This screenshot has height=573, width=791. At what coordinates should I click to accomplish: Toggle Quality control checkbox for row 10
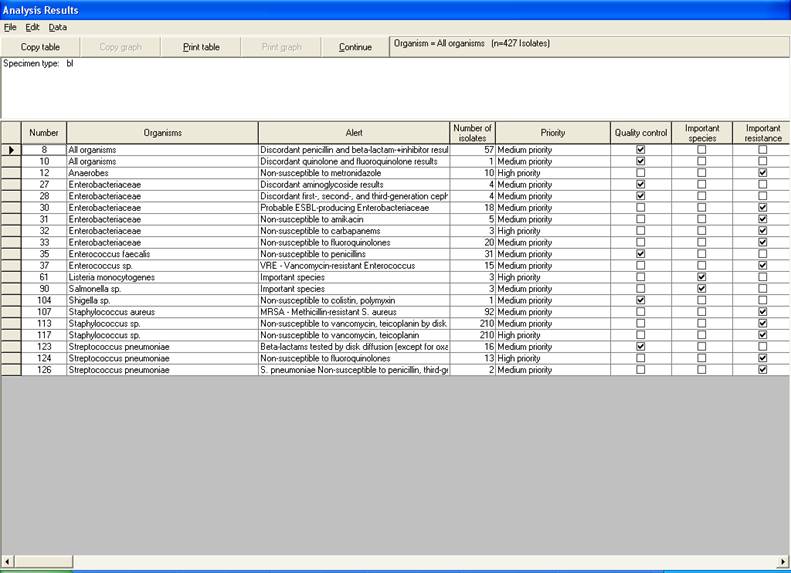click(x=641, y=161)
